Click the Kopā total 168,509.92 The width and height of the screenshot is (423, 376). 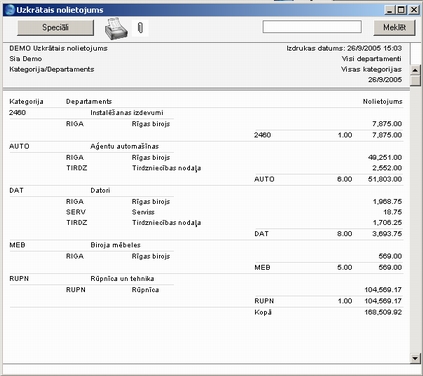pyautogui.click(x=383, y=312)
